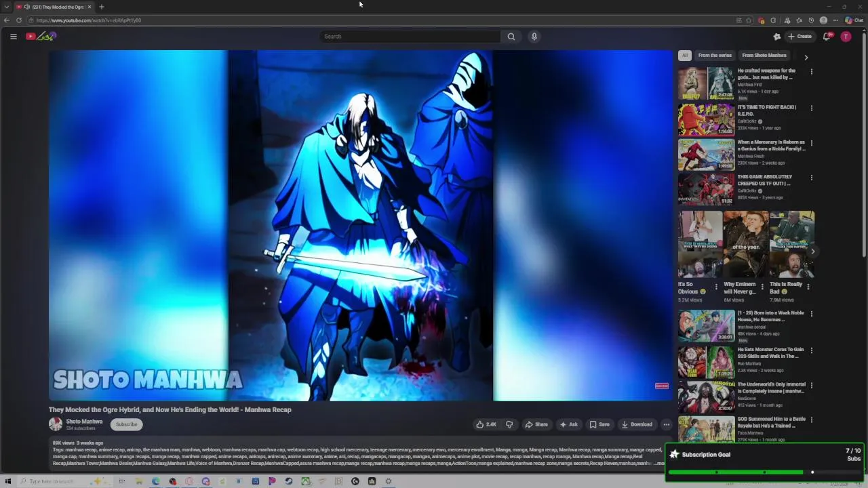Screen dimensions: 868x488
Task: Open Xbox app from the taskbar
Action: [306, 481]
